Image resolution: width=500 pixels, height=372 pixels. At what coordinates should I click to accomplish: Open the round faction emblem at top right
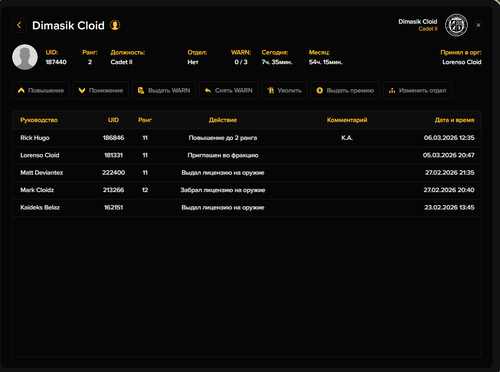click(x=456, y=25)
